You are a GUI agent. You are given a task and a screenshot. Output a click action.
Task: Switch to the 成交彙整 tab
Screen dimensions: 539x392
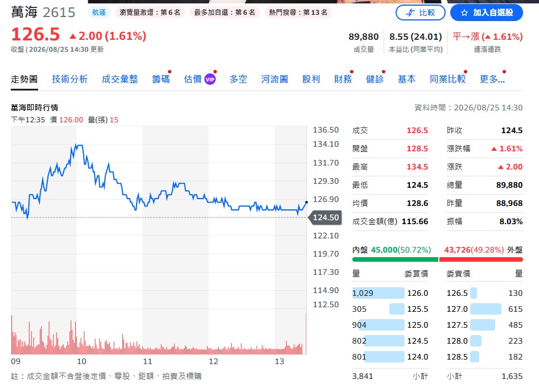click(x=120, y=79)
